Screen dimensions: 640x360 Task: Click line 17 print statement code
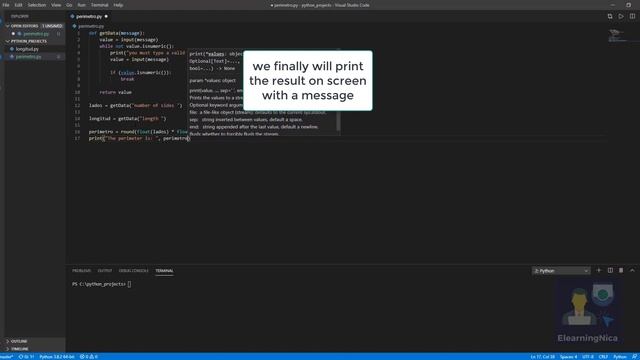coord(140,138)
